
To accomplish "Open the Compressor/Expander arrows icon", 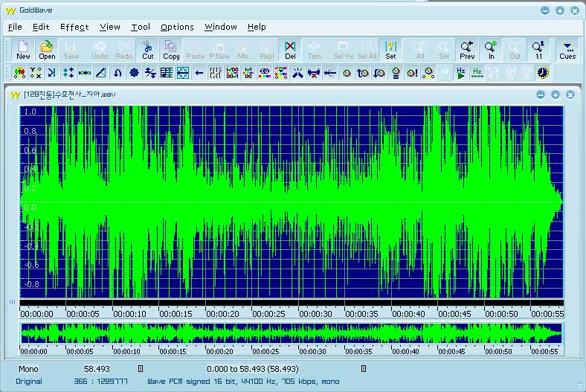I will 68,73.
